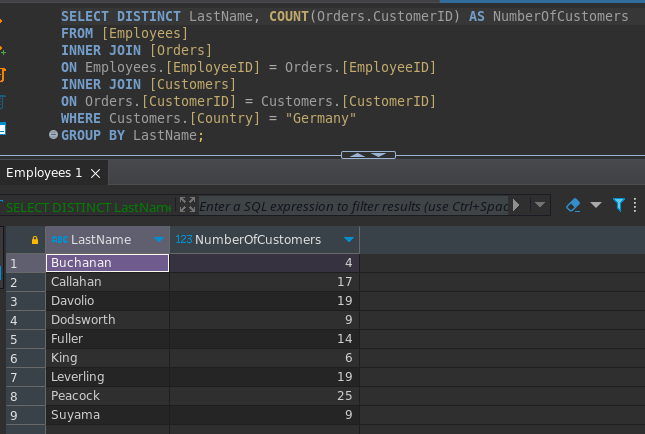
Task: Click the value 25 in Peacock's row
Action: click(345, 395)
